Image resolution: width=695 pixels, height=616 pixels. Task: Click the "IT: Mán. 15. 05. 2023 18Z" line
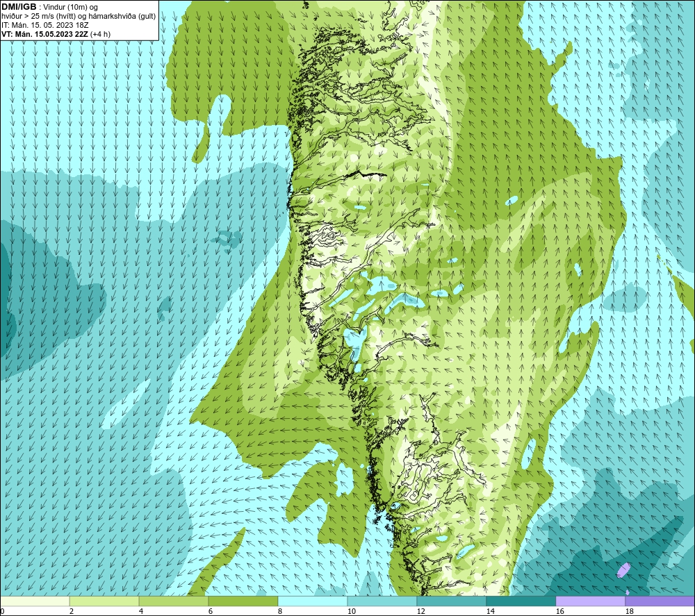(45, 25)
